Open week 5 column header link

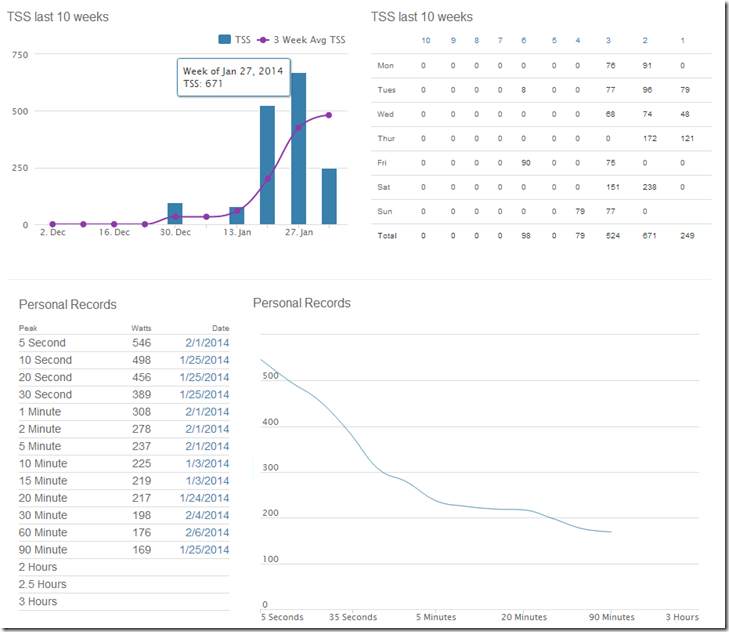(x=554, y=40)
